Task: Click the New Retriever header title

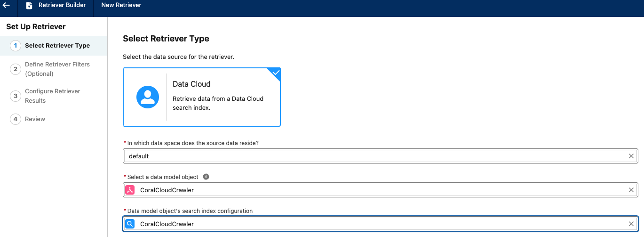Action: click(121, 5)
